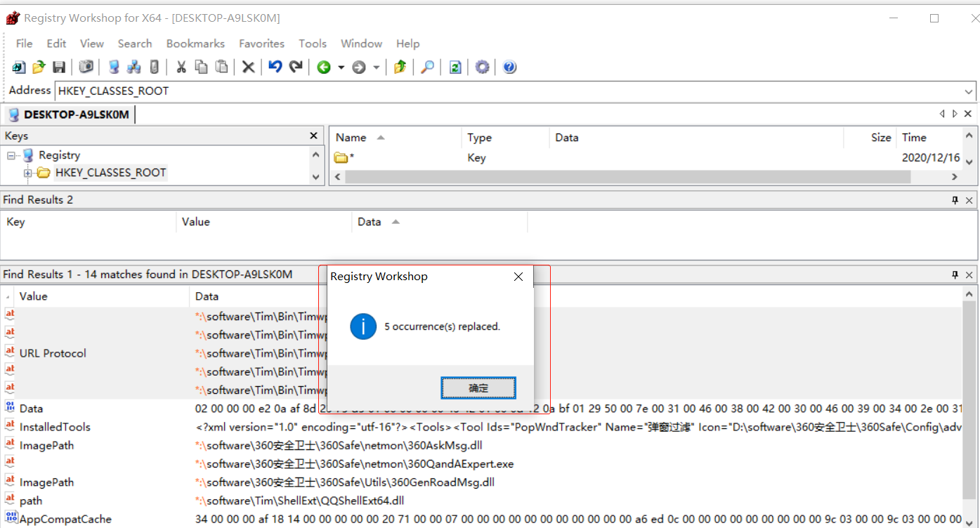Expand the Address bar dropdown
Screen dimensions: 980x528
coord(969,91)
